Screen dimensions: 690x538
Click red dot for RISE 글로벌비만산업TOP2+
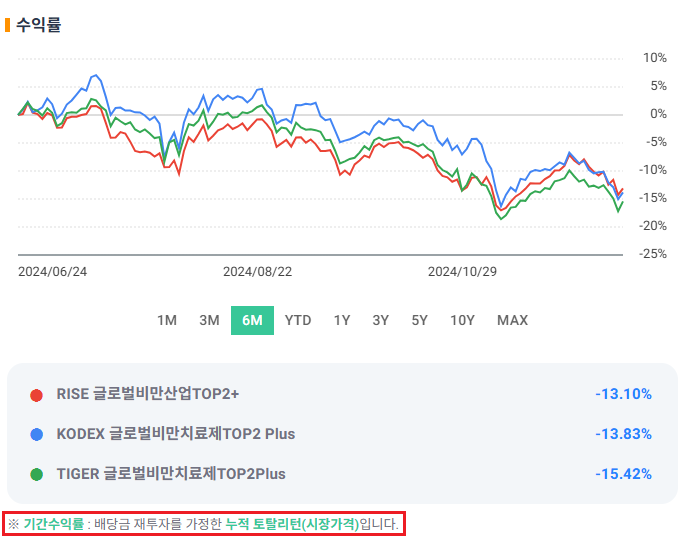coord(37,395)
